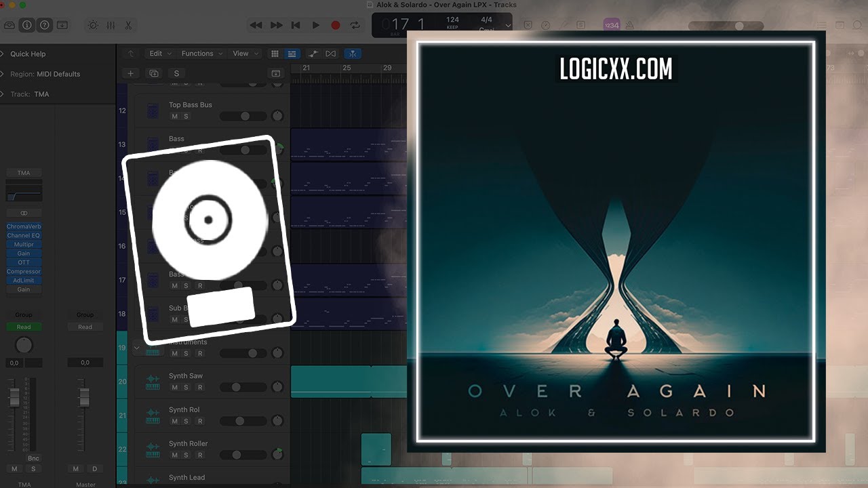Click the Synth Rol track icon
Screen dimensions: 868x488
tap(153, 415)
